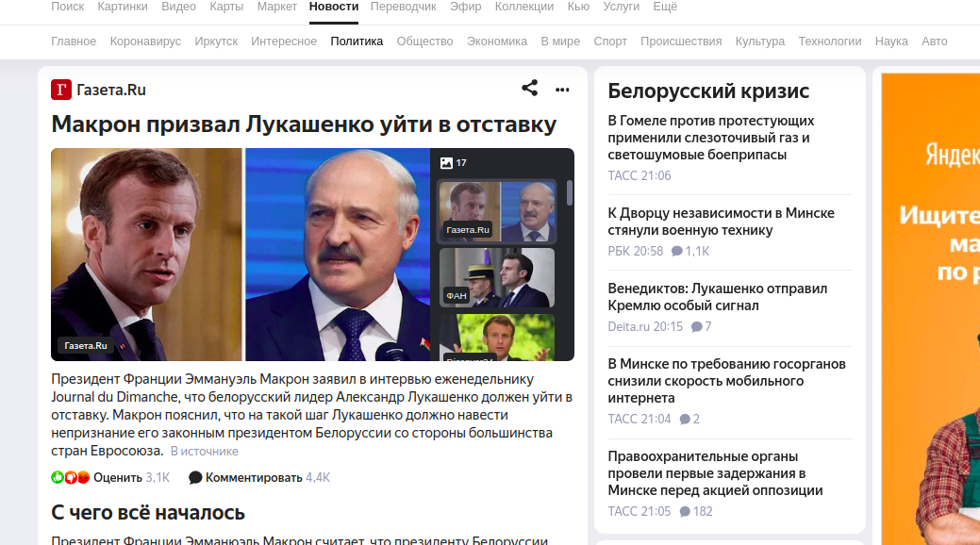980x545 pixels.
Task: Open the Общество news section
Action: coord(425,41)
